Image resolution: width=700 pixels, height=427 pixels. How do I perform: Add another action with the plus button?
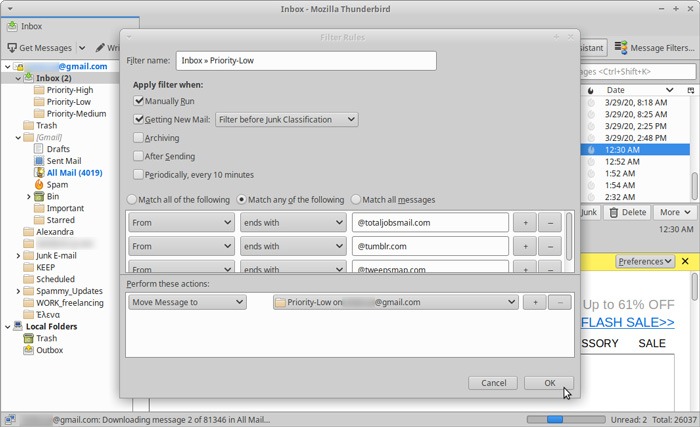pyautogui.click(x=534, y=302)
